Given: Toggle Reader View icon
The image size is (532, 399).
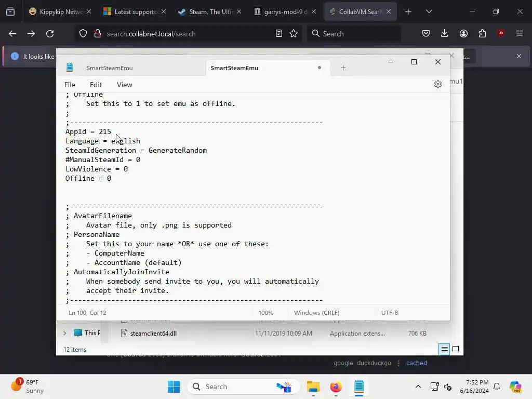Looking at the screenshot, I should tap(279, 34).
